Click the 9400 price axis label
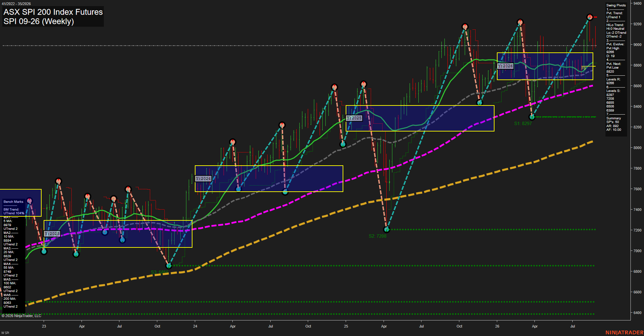The height and width of the screenshot is (336, 644). [637, 3]
